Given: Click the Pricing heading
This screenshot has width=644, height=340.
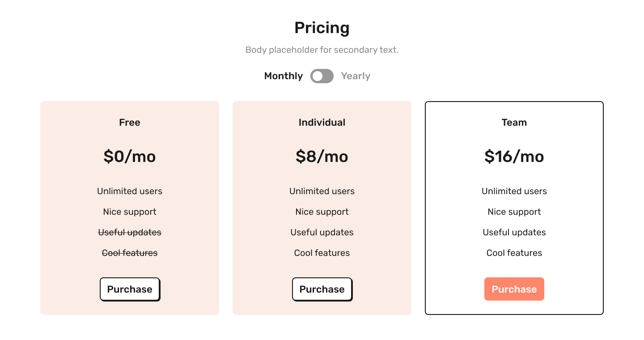Looking at the screenshot, I should pyautogui.click(x=322, y=28).
